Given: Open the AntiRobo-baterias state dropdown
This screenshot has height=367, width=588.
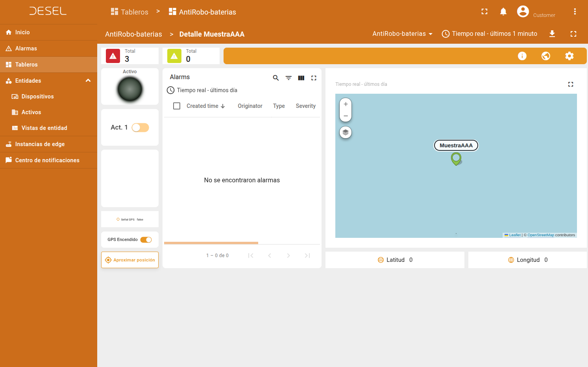Looking at the screenshot, I should [402, 34].
